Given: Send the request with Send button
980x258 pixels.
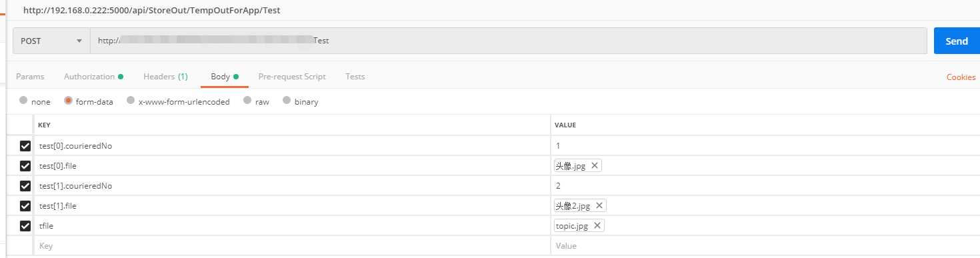Looking at the screenshot, I should tap(957, 41).
